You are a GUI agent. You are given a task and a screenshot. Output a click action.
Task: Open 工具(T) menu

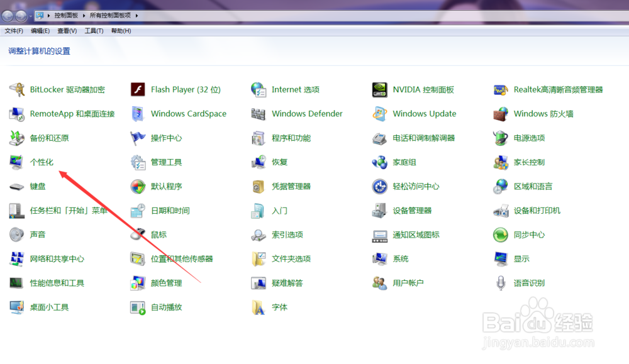[x=94, y=31]
